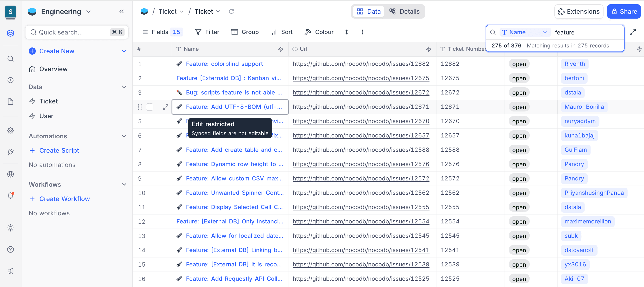644x287 pixels.
Task: Collapse the sidebar with double chevron icon
Action: 121,11
